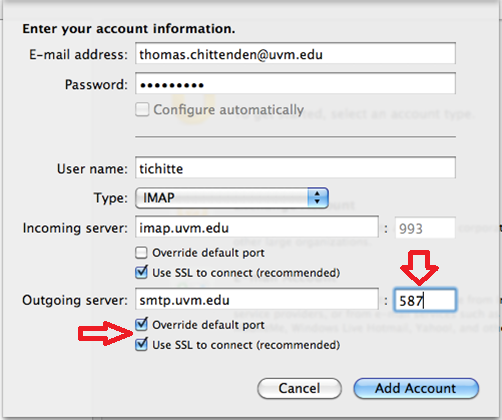The width and height of the screenshot is (502, 420).
Task: Click the 'User name:' label text
Action: pyautogui.click(x=92, y=169)
